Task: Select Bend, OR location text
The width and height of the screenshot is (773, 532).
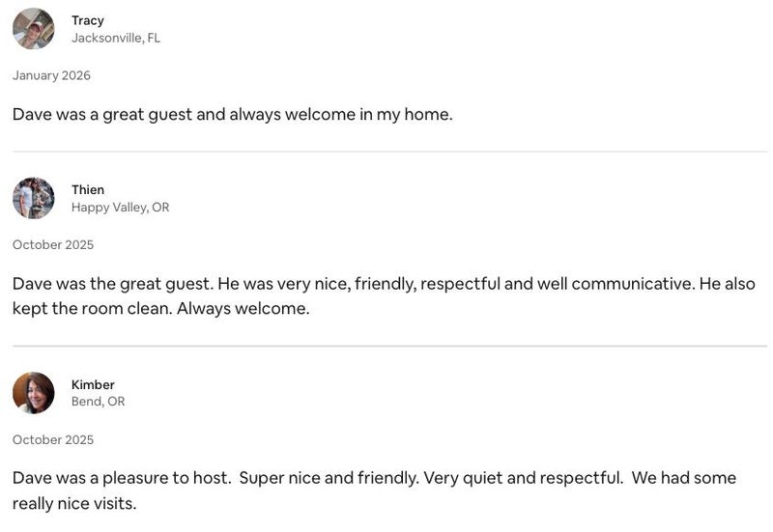Action: pyautogui.click(x=99, y=402)
